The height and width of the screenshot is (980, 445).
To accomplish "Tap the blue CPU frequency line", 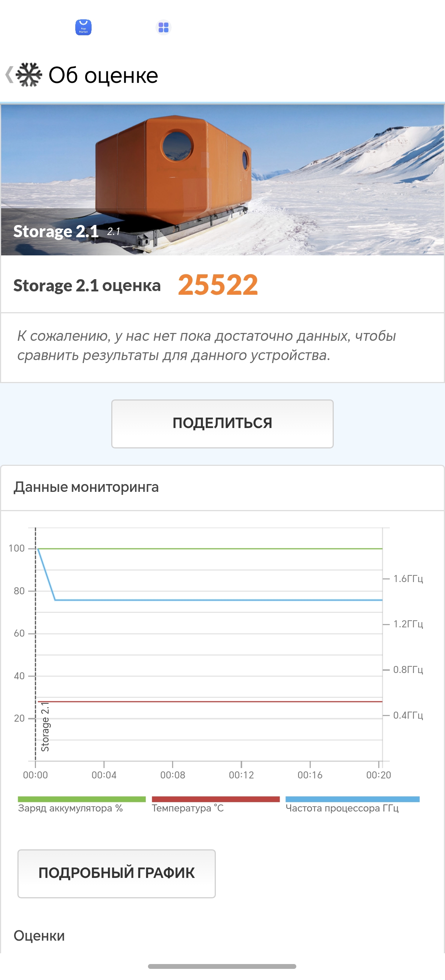I will point(218,600).
